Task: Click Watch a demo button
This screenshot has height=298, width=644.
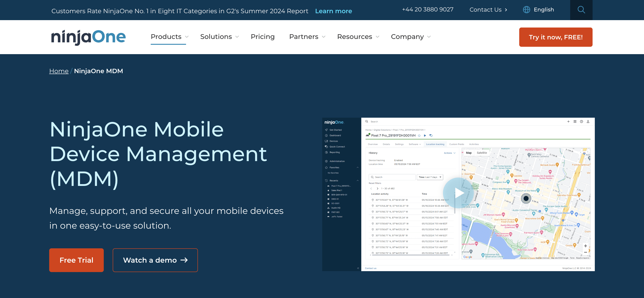Action: coord(155,260)
